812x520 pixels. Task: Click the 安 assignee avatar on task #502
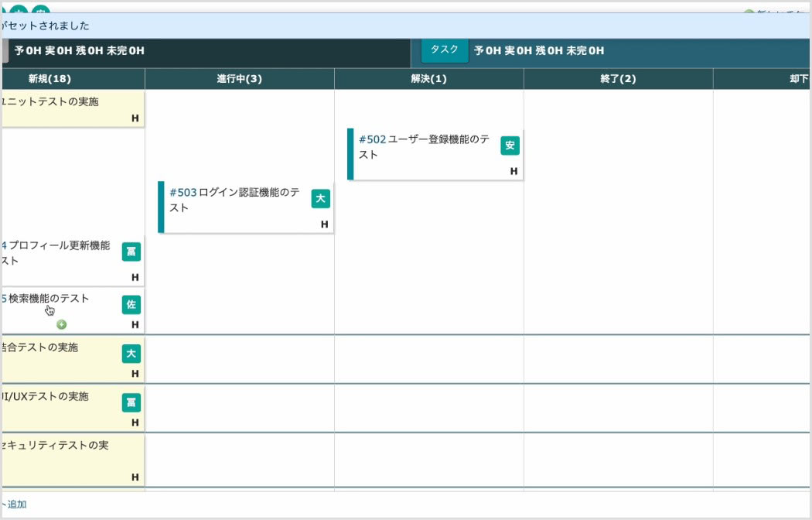pos(510,145)
